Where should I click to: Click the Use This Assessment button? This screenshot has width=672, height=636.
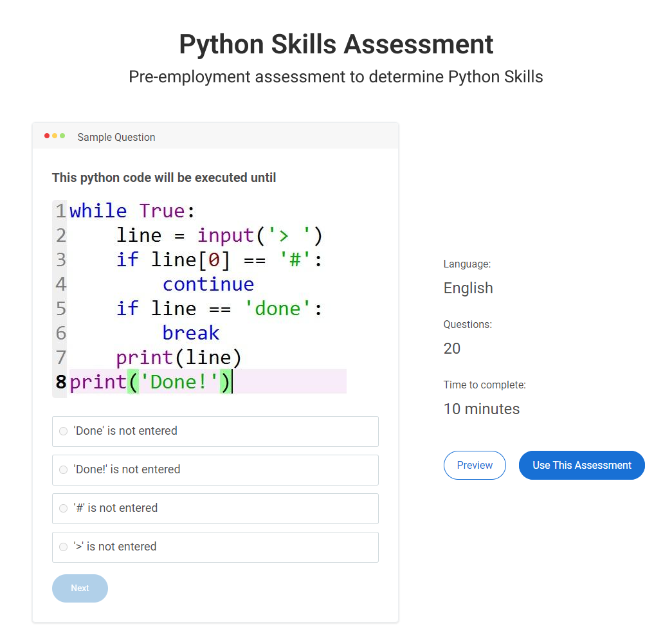pyautogui.click(x=581, y=465)
